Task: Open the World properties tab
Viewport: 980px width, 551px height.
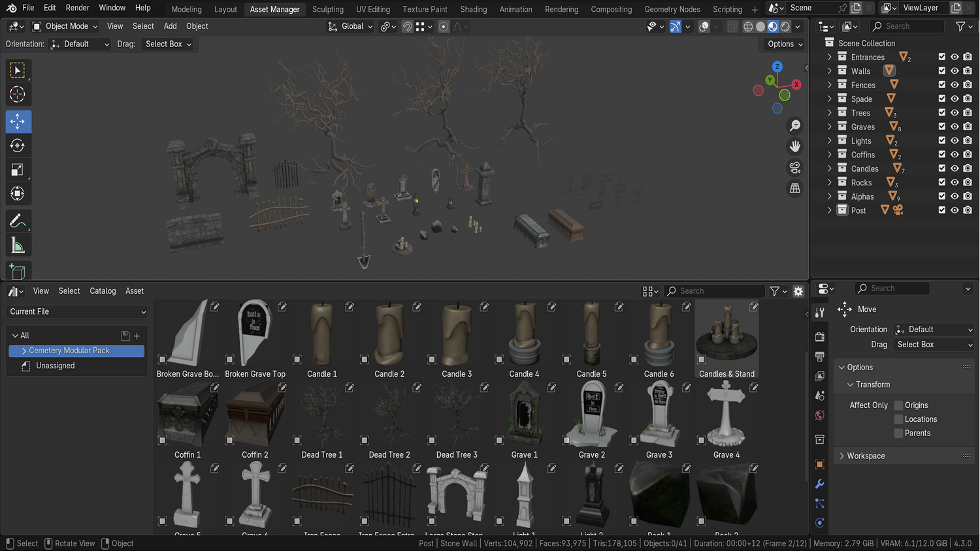Action: tap(820, 415)
